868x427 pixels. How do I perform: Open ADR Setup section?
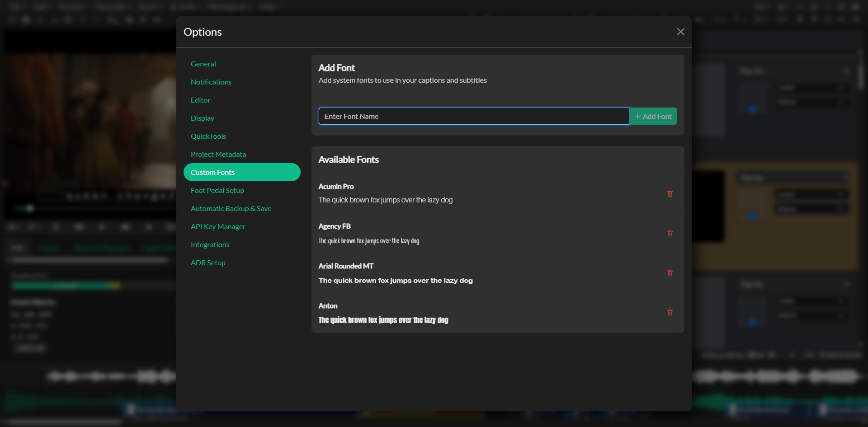point(242,263)
